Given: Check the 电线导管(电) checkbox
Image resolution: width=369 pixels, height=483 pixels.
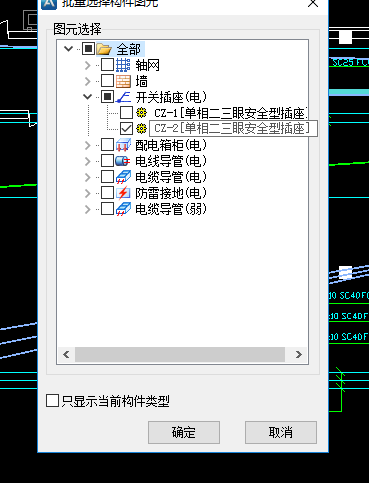Looking at the screenshot, I should click(107, 161).
